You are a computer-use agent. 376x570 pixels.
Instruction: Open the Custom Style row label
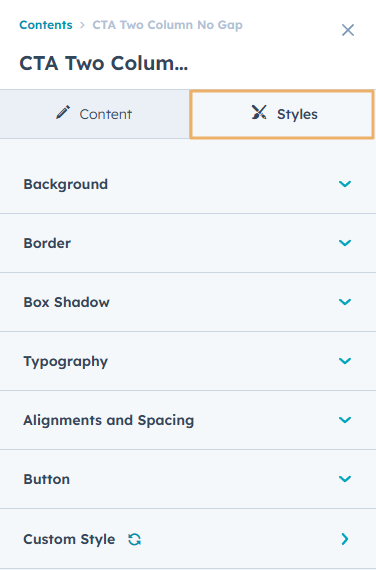click(69, 539)
